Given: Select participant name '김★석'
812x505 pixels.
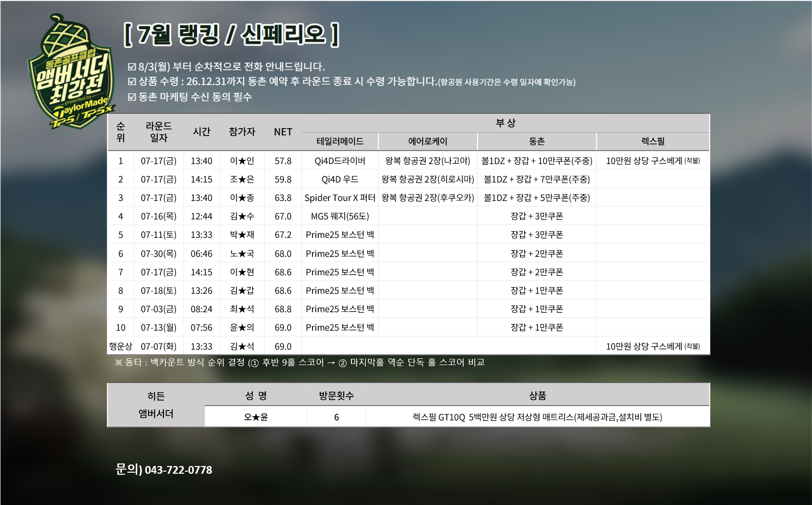Looking at the screenshot, I should click(x=242, y=347).
